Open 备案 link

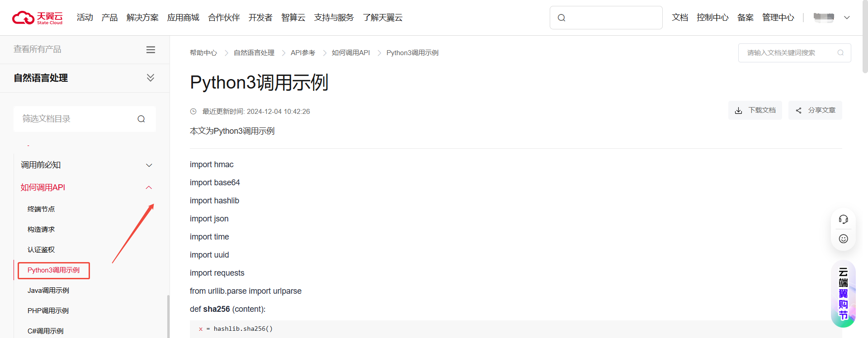[x=745, y=18]
